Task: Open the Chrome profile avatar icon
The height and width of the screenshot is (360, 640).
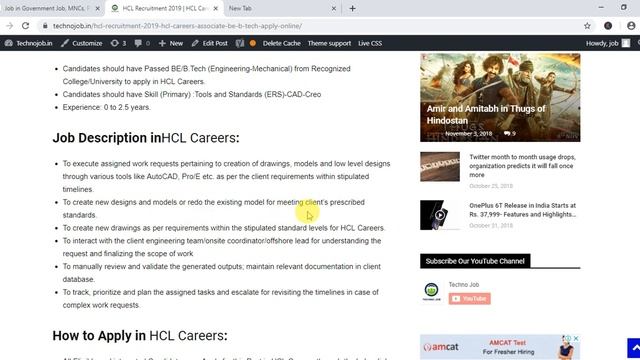Action: tap(631, 26)
